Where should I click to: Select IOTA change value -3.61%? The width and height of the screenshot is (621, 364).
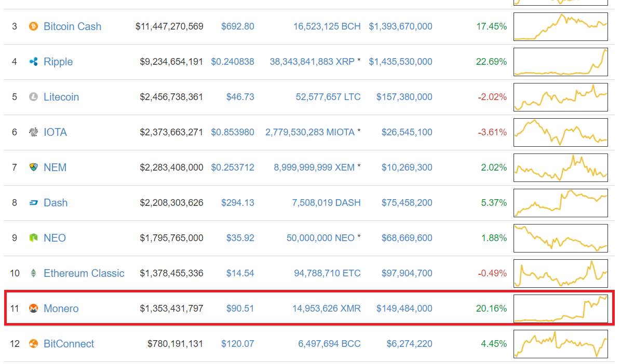(492, 132)
